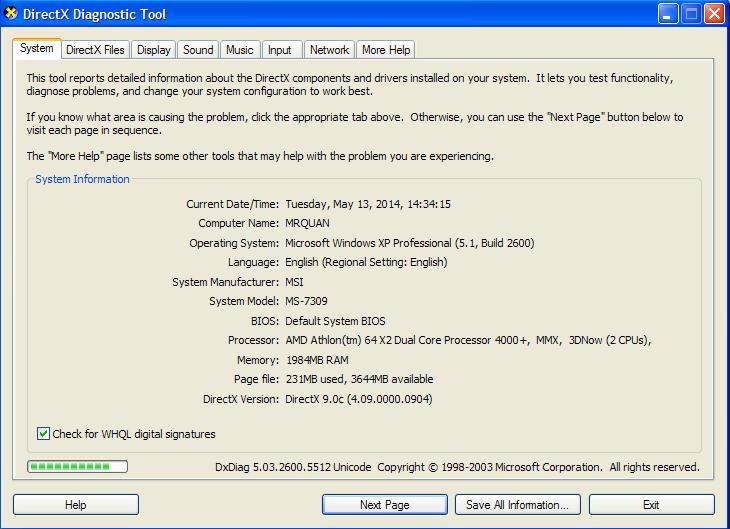The height and width of the screenshot is (529, 730).
Task: Click the 'Memory:' label
Action: 258,360
